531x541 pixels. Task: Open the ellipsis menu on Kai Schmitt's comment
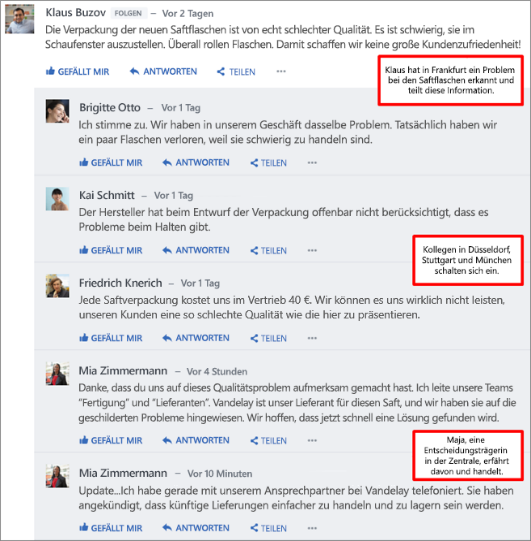point(312,250)
